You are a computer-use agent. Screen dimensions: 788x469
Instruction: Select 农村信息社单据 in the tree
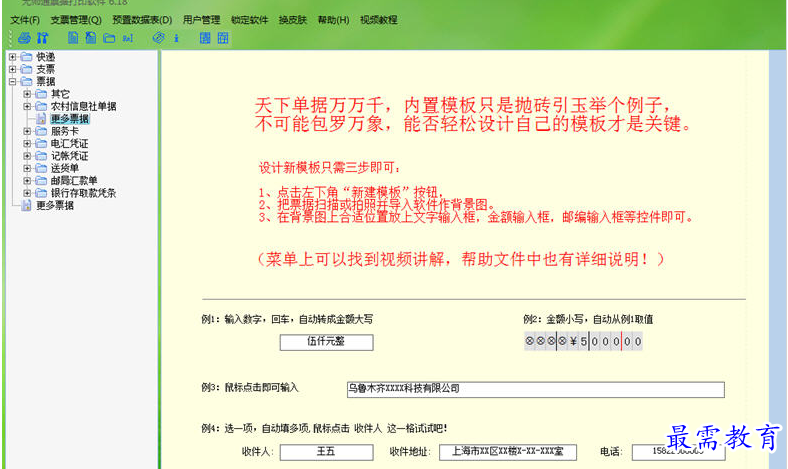tap(83, 106)
